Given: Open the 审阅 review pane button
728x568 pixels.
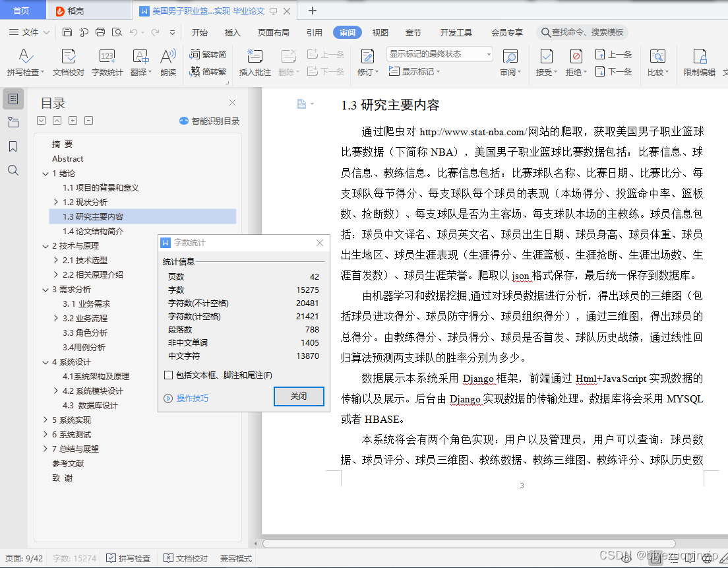Looking at the screenshot, I should click(510, 62).
